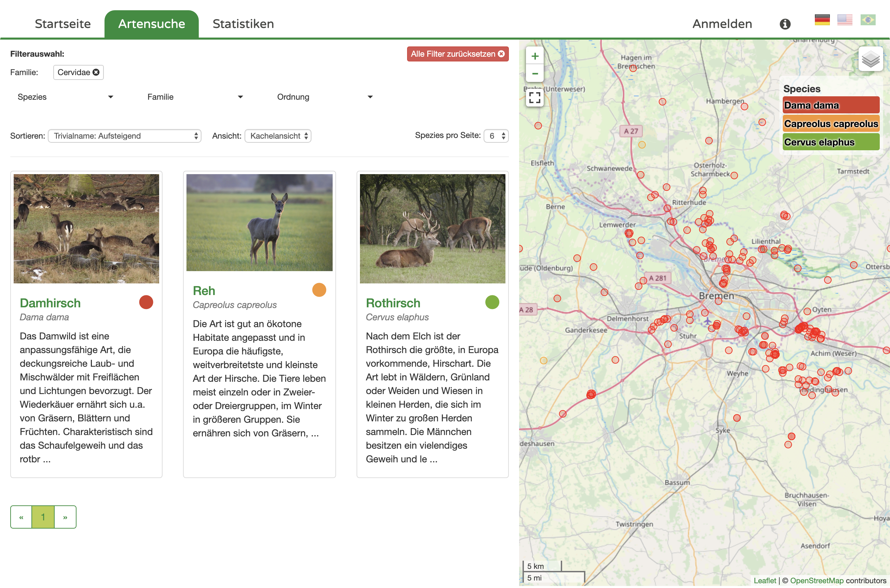Image resolution: width=890 pixels, height=588 pixels.
Task: Zoom in on the map
Action: tap(534, 56)
